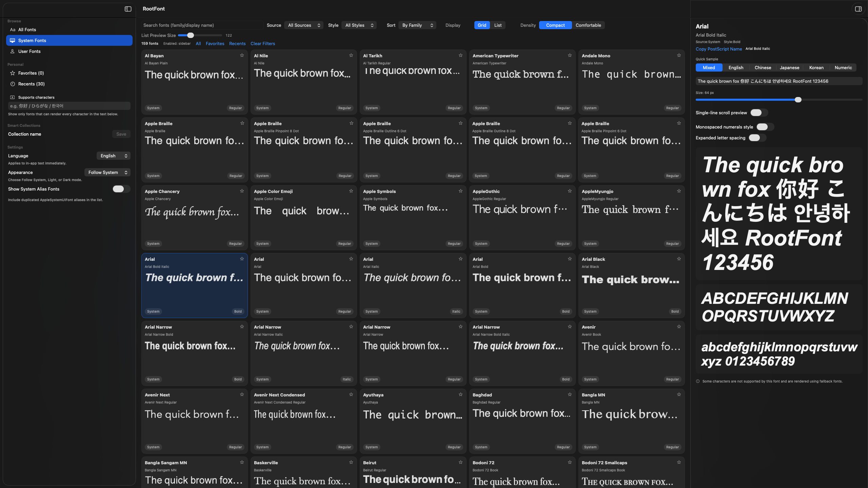Switch display to List view
This screenshot has width=868, height=488.
(x=498, y=25)
